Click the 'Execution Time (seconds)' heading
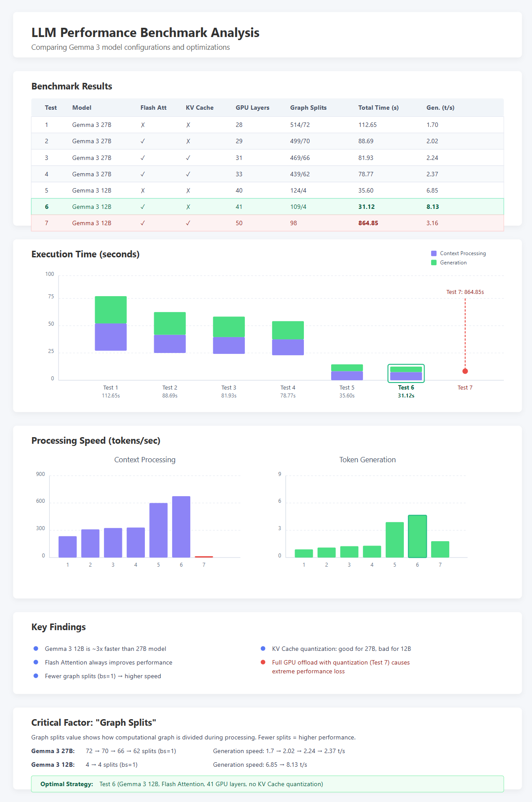 [x=85, y=254]
